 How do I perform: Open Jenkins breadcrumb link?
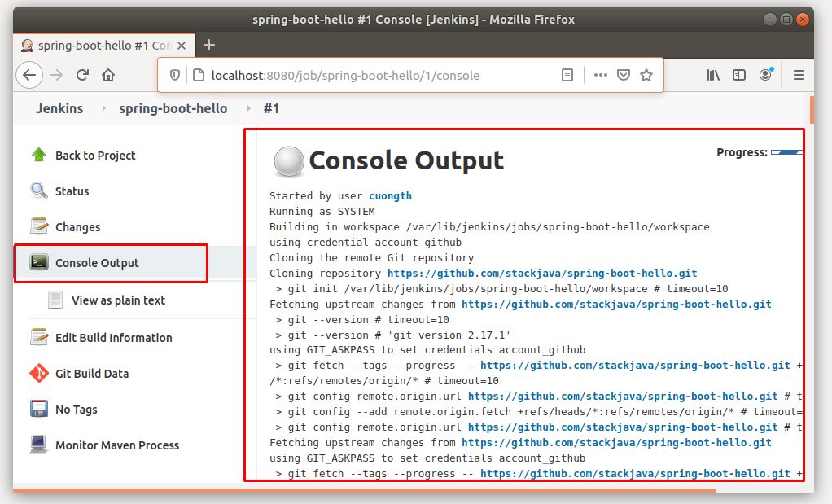coord(59,108)
